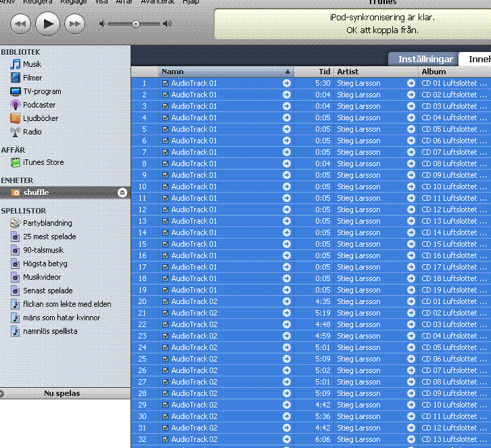Sort by the Tid column header
491x448 pixels.
[x=314, y=72]
